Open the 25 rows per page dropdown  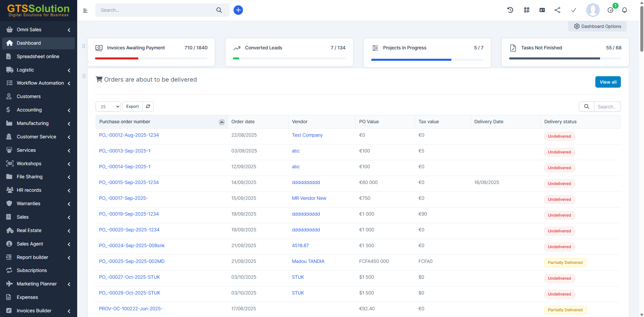[x=108, y=106]
